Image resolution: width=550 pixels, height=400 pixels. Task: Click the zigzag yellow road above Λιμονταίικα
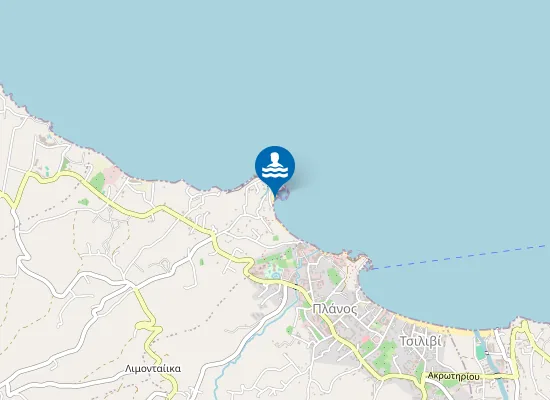pyautogui.click(x=149, y=328)
